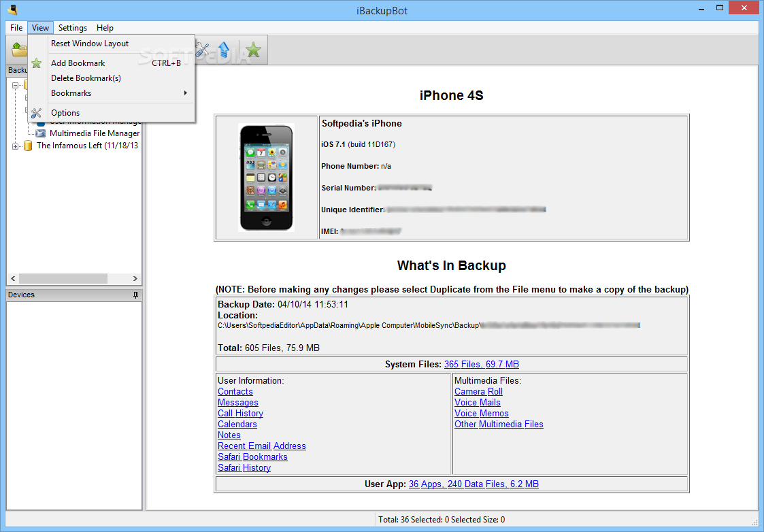Click the "What's In Backup" heading
Screen dimensions: 764x532
452,265
